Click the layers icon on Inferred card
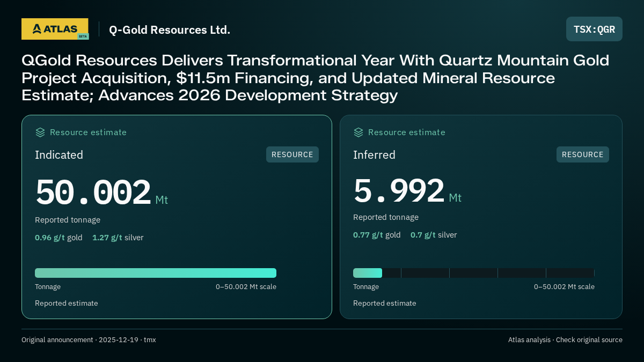644x362 pixels. point(358,132)
